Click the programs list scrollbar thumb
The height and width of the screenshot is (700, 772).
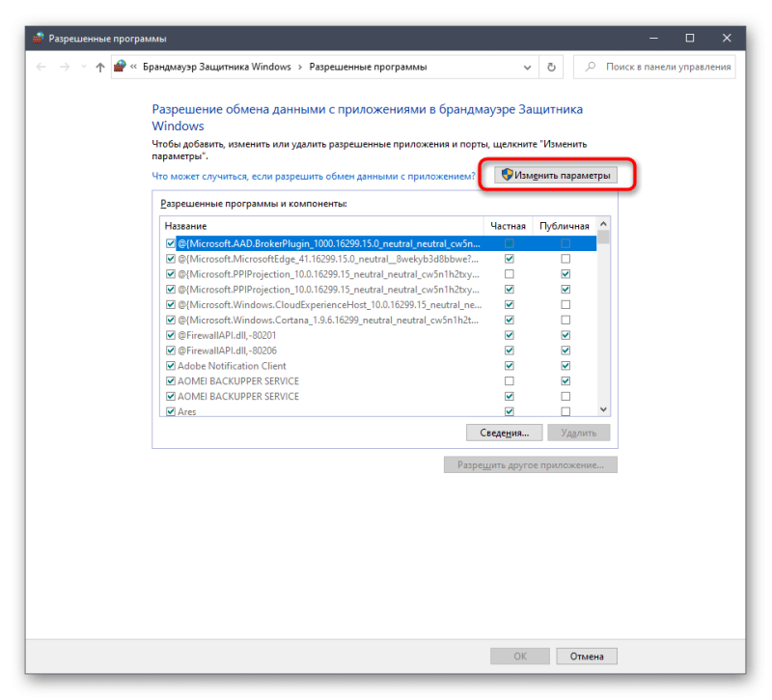[x=604, y=238]
